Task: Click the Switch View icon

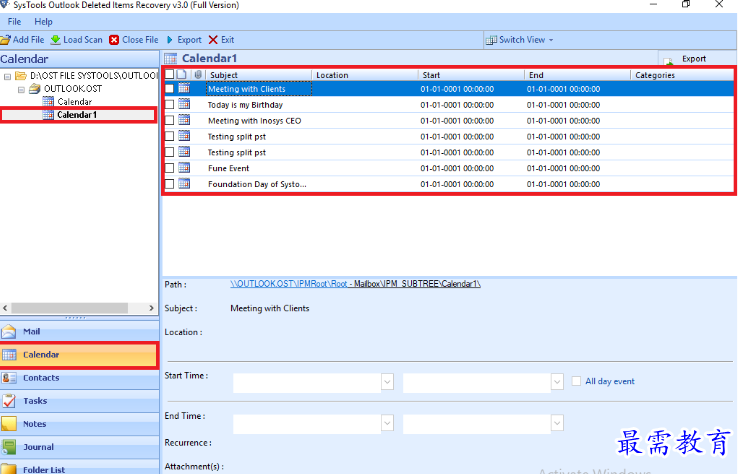Action: pyautogui.click(x=491, y=40)
